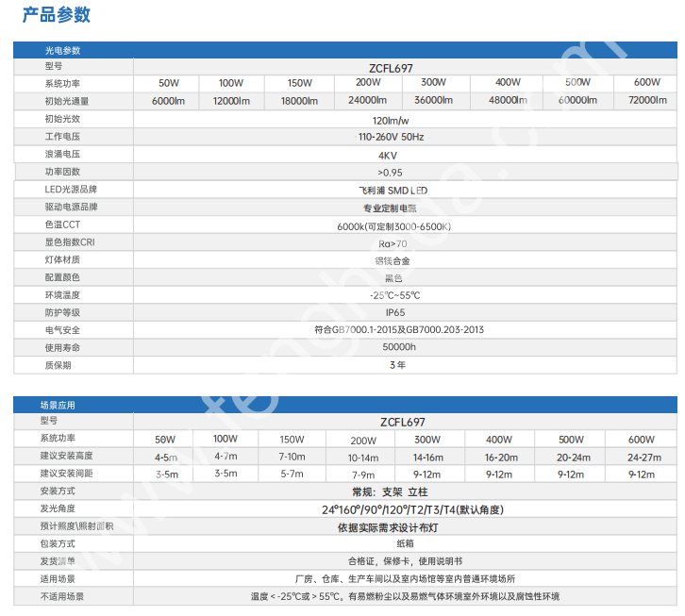
Task: Click the 初始光通量 row label
Action: [67, 101]
